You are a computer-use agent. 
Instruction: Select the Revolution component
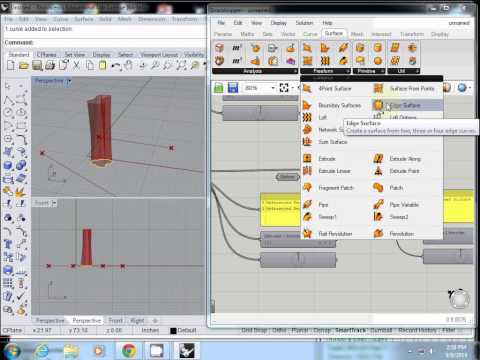394,233
